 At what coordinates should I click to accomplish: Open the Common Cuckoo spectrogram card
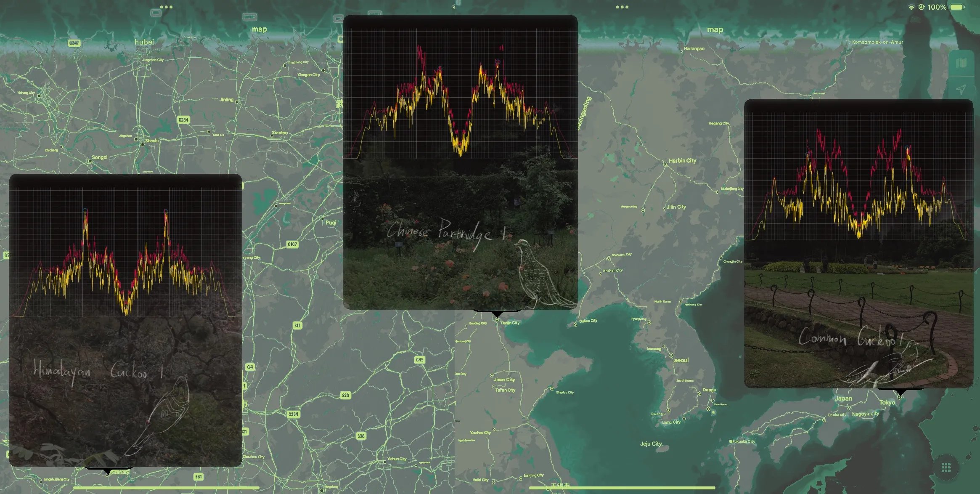858,243
